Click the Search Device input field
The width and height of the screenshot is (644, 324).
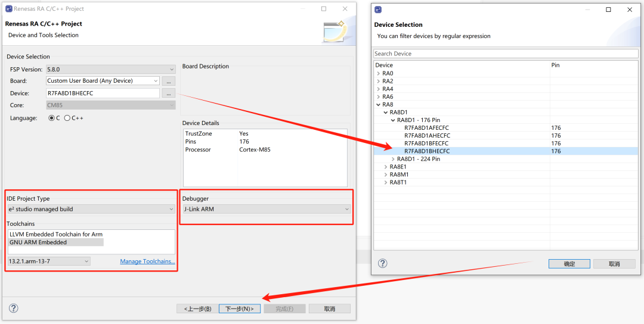506,54
